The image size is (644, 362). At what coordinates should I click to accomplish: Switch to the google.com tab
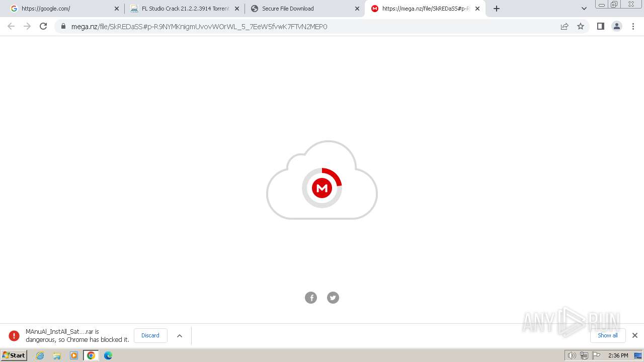(x=63, y=9)
